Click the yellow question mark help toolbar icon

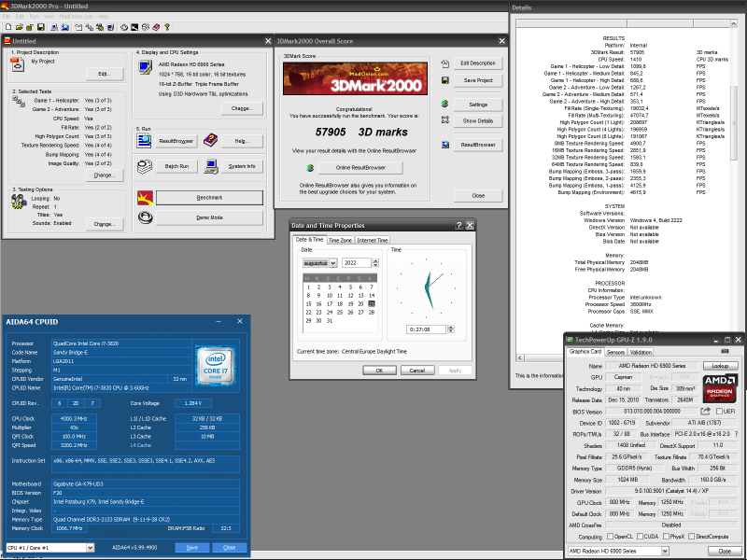point(167,27)
